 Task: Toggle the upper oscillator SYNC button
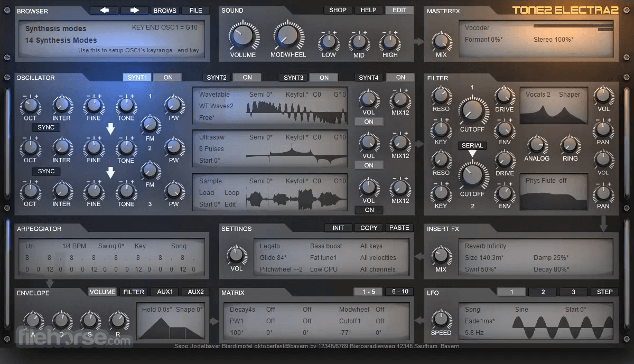46,127
